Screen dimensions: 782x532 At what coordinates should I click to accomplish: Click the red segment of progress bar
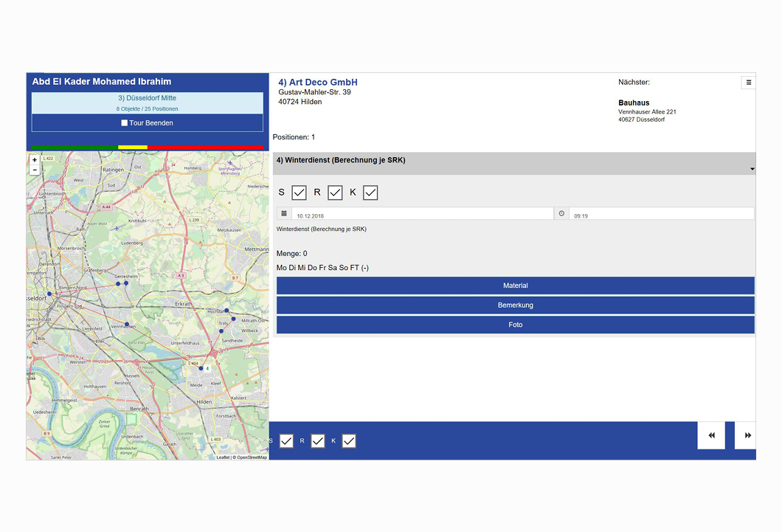[206, 147]
